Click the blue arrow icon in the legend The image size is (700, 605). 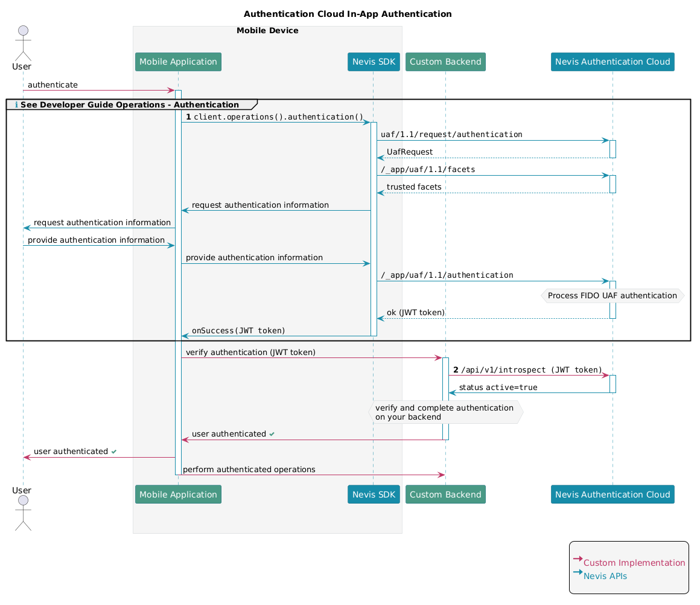tap(578, 572)
